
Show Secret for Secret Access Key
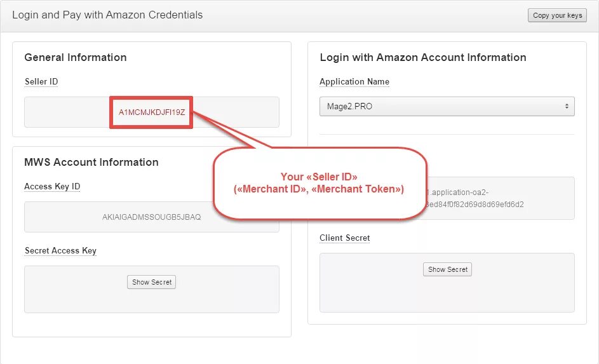(x=151, y=282)
